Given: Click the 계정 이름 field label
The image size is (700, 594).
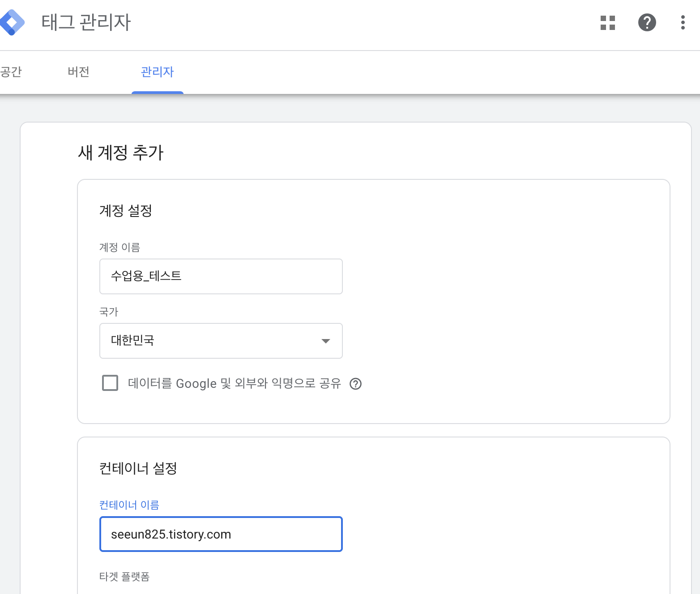Looking at the screenshot, I should tap(120, 247).
